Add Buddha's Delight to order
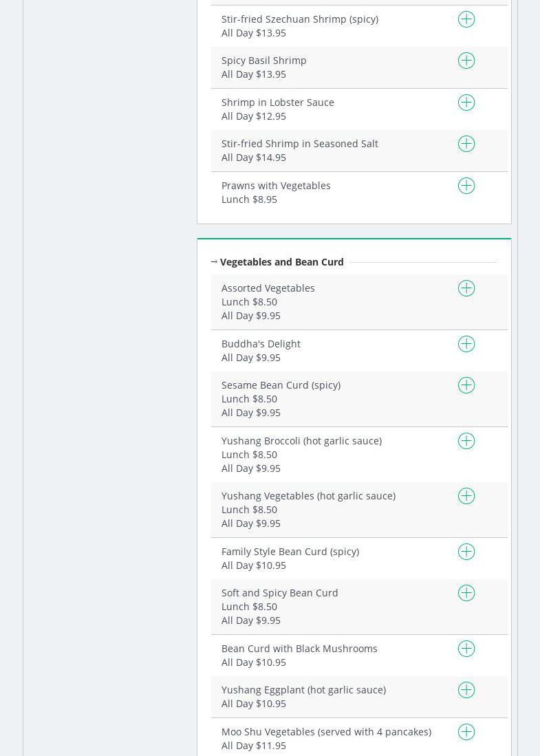Viewport: 540px width, 756px height. (x=466, y=344)
